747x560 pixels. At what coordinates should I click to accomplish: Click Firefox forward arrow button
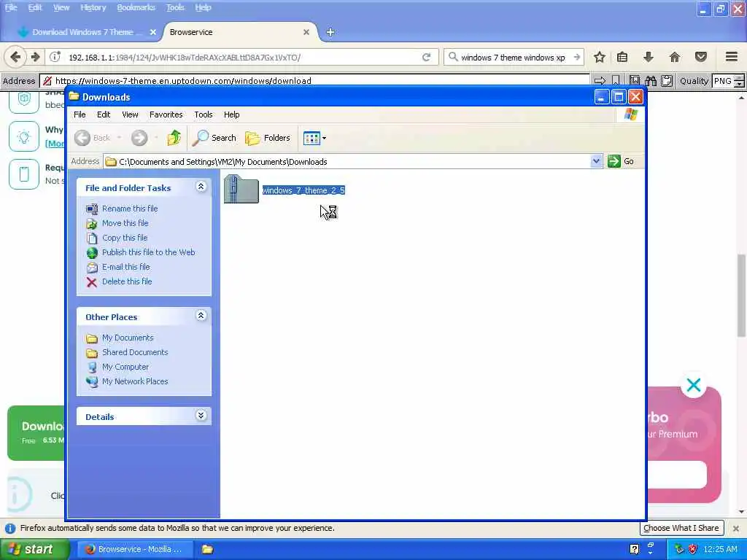point(35,57)
